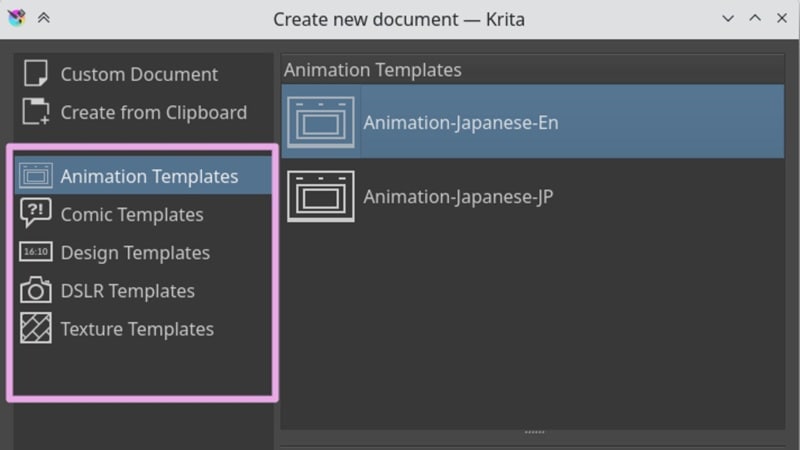Screen dimensions: 800x450
Task: Click the keep-above double chevron icon
Action: [43, 18]
